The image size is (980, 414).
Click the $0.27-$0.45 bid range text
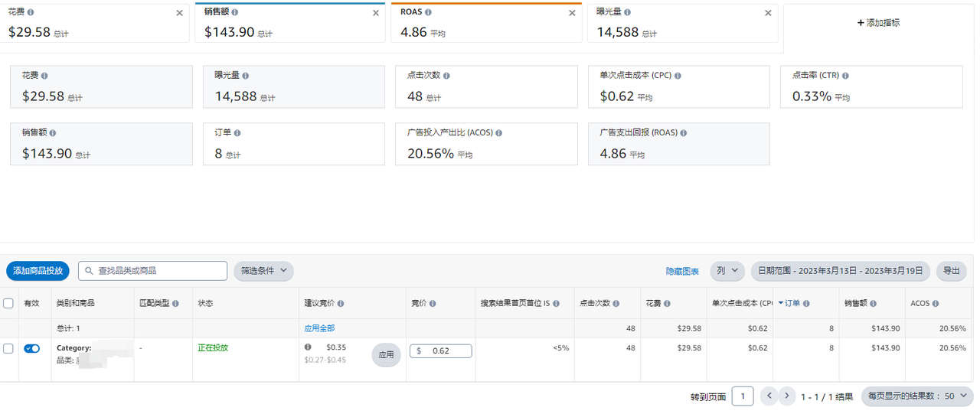point(325,360)
